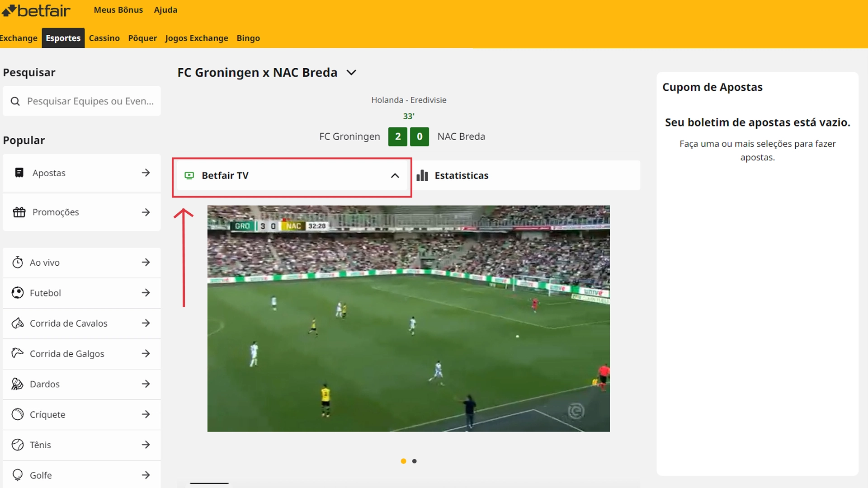
Task: Click the Betfair TV label
Action: (x=225, y=175)
